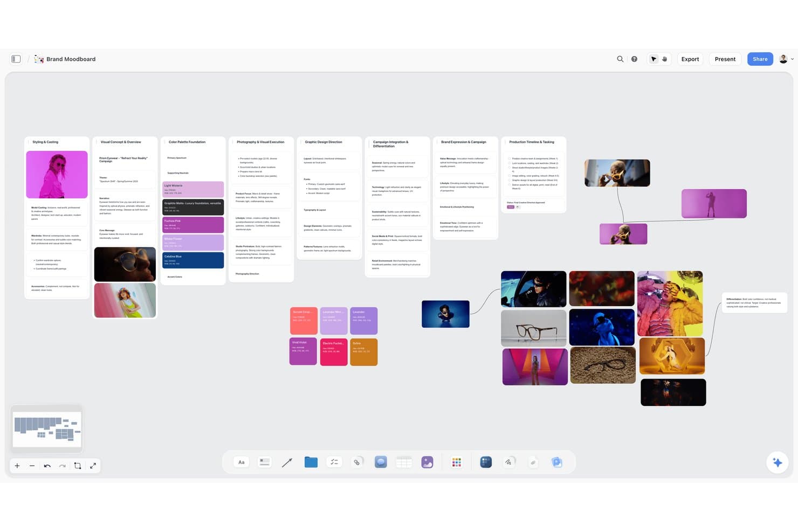Open the help question mark icon
The image size is (798, 532).
click(x=634, y=59)
